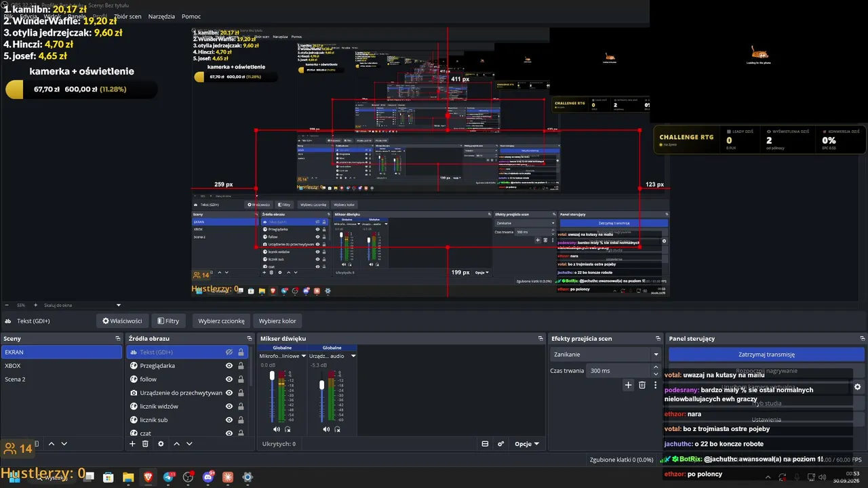
Task: Stop streaming with Zatrzymaj transmisję
Action: 766,354
